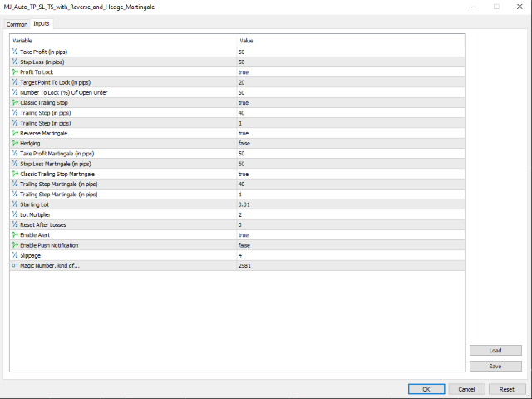The image size is (532, 399).
Task: Click the boolean icon beside Enable Alert
Action: (x=15, y=234)
